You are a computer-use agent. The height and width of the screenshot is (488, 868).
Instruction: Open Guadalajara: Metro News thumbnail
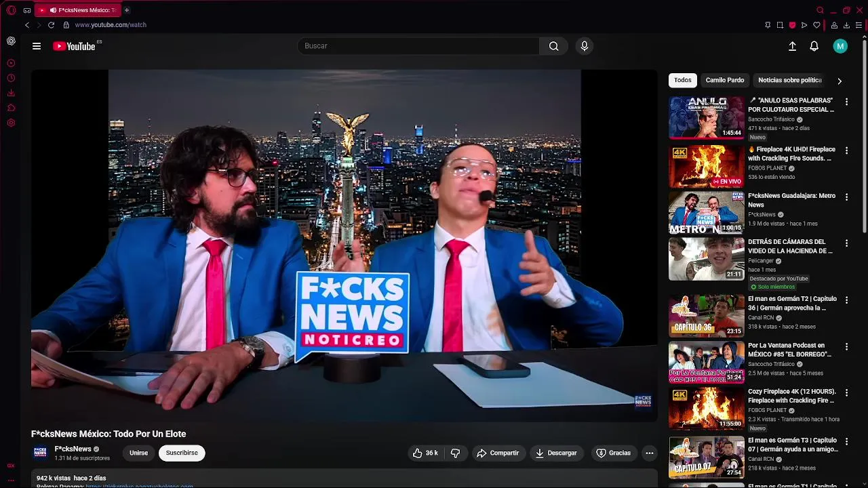(x=707, y=212)
